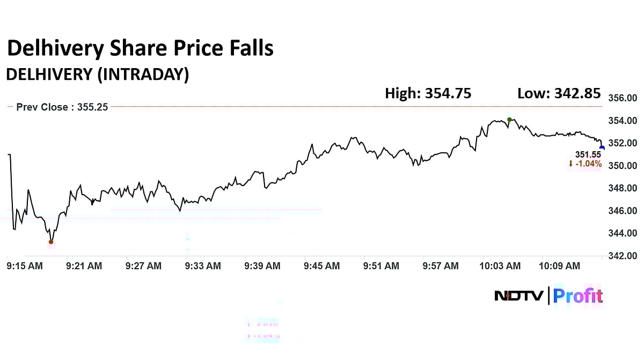Click the 9:51 AM time axis label
The height and width of the screenshot is (362, 644).
(381, 265)
